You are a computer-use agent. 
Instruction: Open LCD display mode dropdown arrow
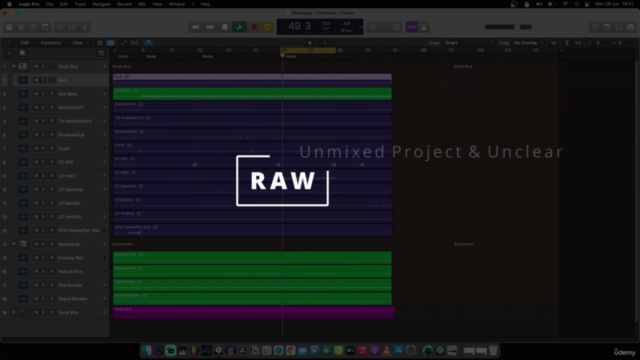point(360,27)
